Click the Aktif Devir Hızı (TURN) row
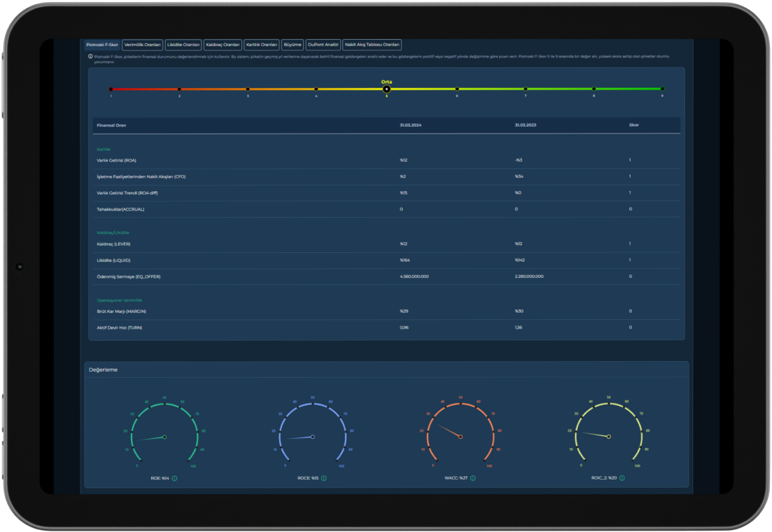 pos(385,328)
